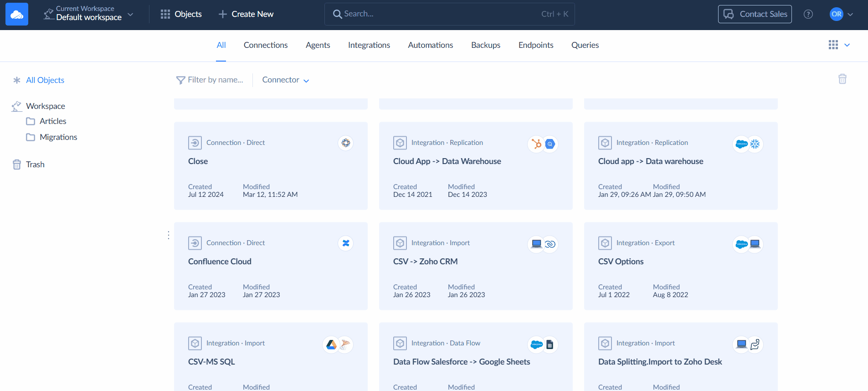Screen dimensions: 868x391
Task: Open the CSV Options integration
Action: pos(621,262)
